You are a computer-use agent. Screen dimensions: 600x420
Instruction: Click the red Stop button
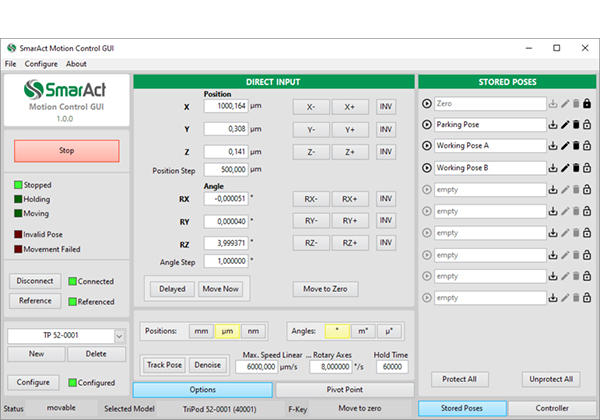(67, 151)
